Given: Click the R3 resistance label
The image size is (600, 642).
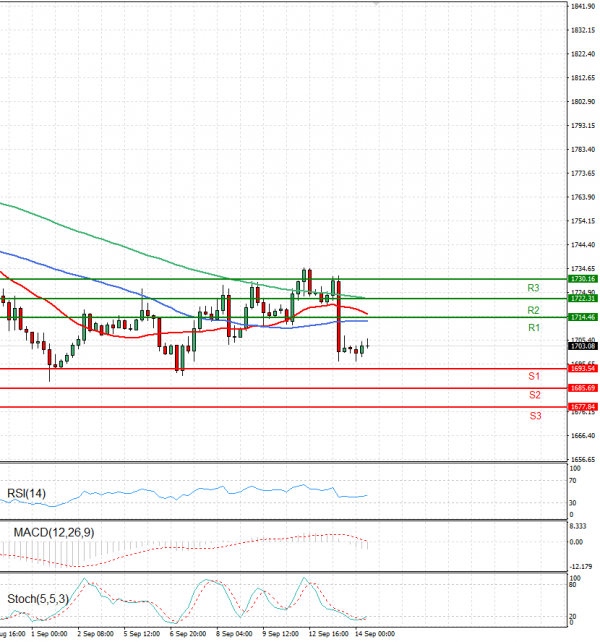Looking at the screenshot, I should 533,288.
